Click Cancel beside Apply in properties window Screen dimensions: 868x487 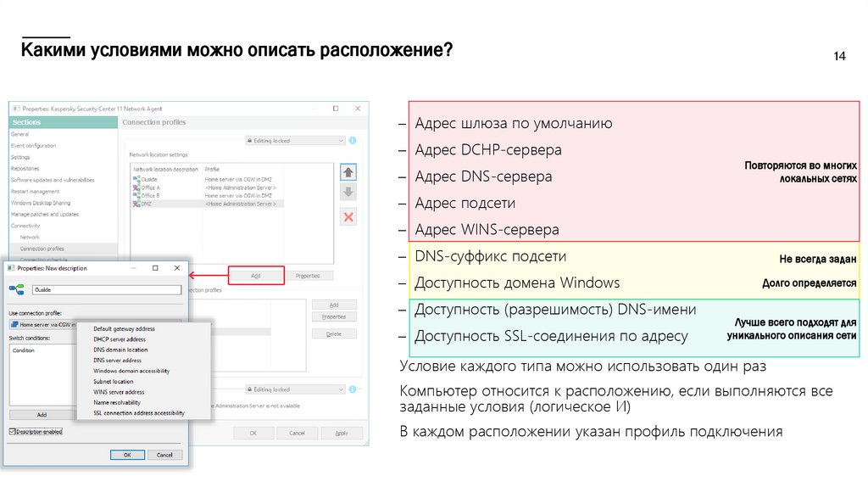click(298, 434)
